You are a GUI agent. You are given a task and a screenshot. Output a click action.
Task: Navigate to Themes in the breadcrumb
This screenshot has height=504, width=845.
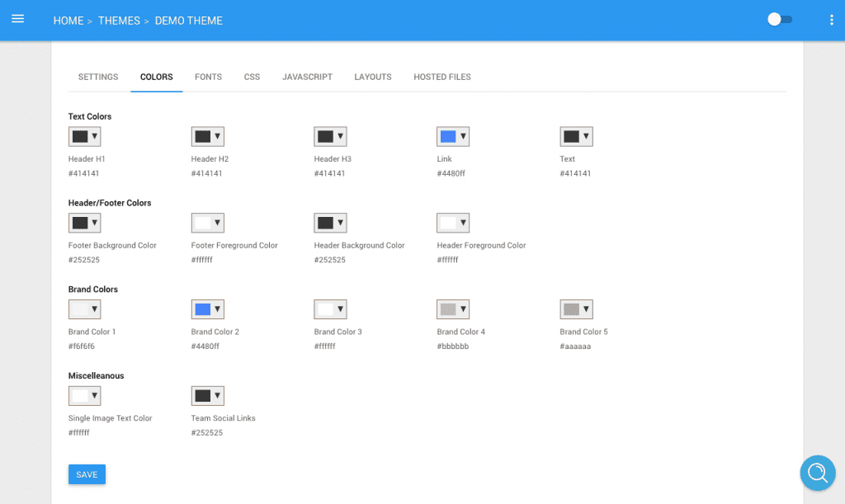[119, 21]
